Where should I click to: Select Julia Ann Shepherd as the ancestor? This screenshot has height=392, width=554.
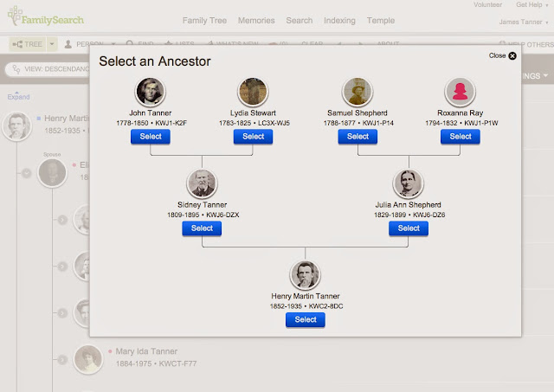click(409, 228)
